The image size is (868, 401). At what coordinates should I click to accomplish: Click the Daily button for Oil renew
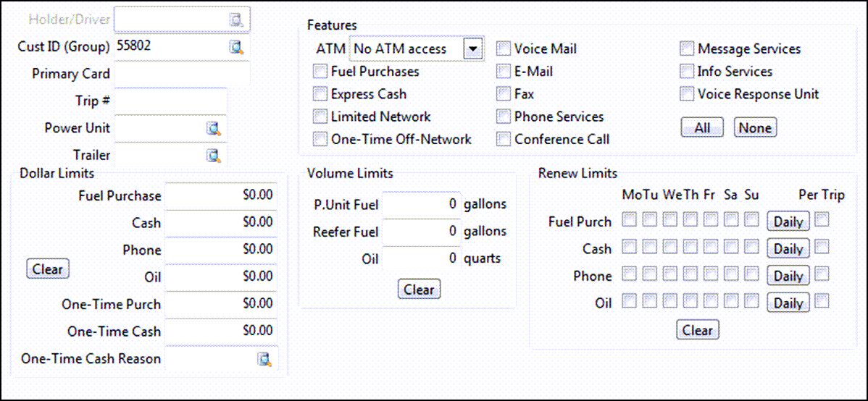(788, 303)
